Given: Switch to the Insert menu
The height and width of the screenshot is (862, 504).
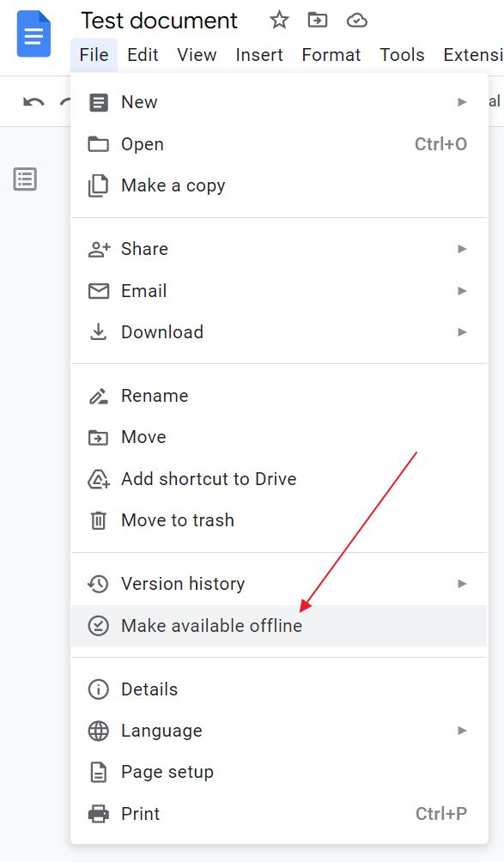Looking at the screenshot, I should pos(259,54).
